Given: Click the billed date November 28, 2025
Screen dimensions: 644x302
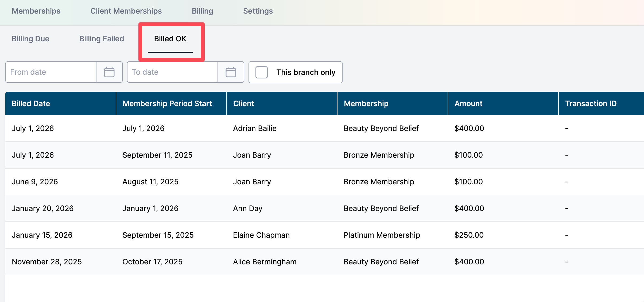Looking at the screenshot, I should [47, 262].
